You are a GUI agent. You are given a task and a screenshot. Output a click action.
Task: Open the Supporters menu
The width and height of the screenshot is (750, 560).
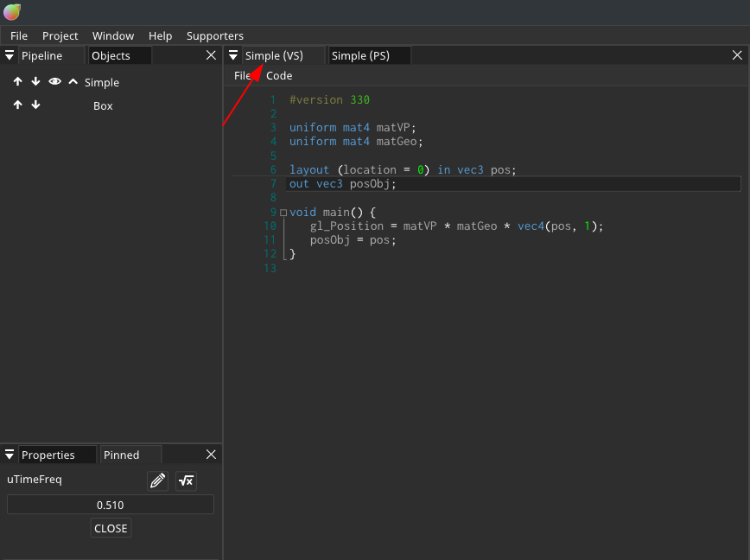pyautogui.click(x=214, y=35)
